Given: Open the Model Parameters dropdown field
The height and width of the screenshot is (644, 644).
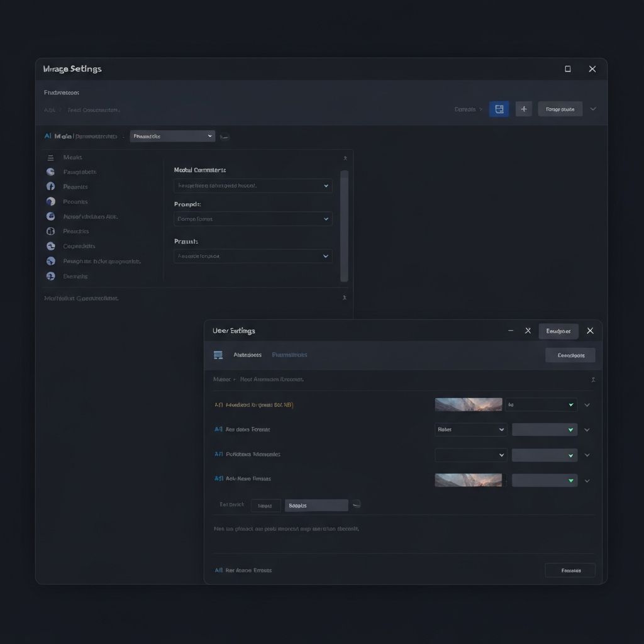Looking at the screenshot, I should 253,186.
